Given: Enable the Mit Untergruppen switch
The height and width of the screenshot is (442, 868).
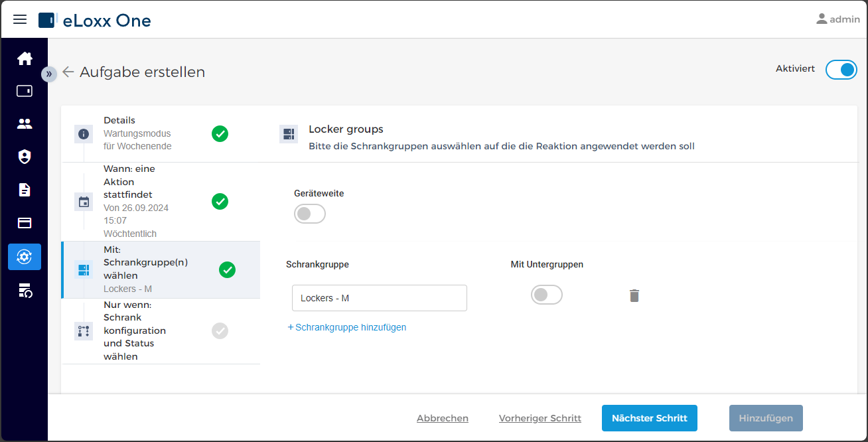Looking at the screenshot, I should pos(547,295).
